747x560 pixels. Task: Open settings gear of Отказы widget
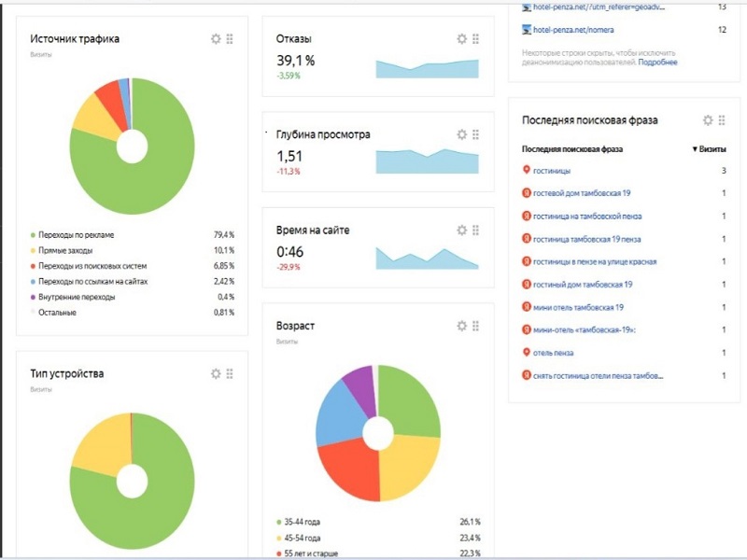coord(461,39)
